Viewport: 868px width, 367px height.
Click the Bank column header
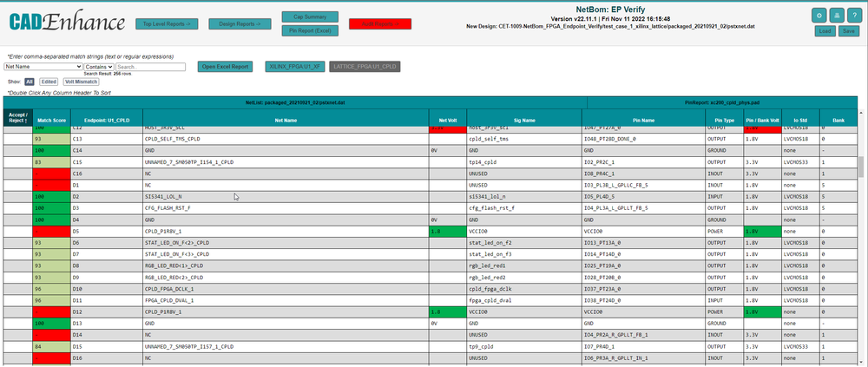[x=838, y=119]
